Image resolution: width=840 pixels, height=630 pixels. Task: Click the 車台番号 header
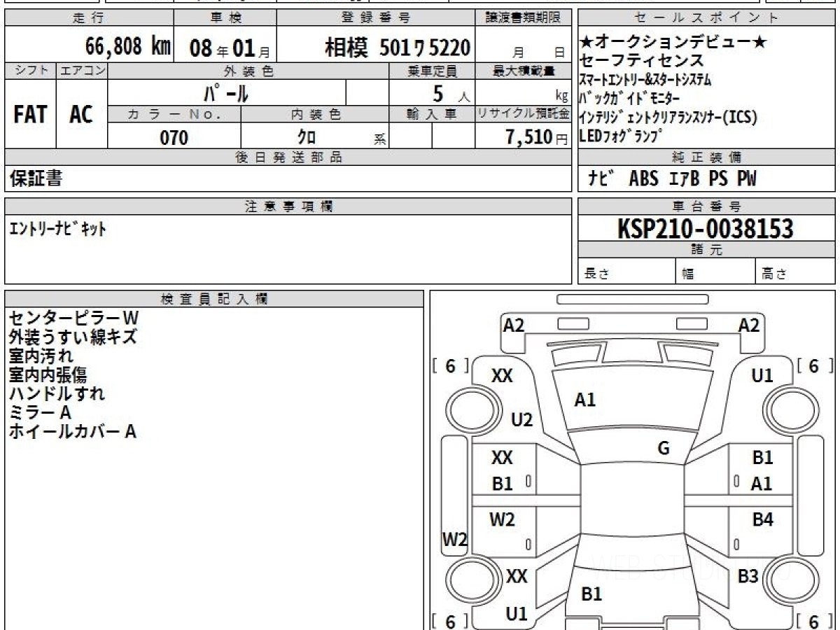tap(706, 206)
